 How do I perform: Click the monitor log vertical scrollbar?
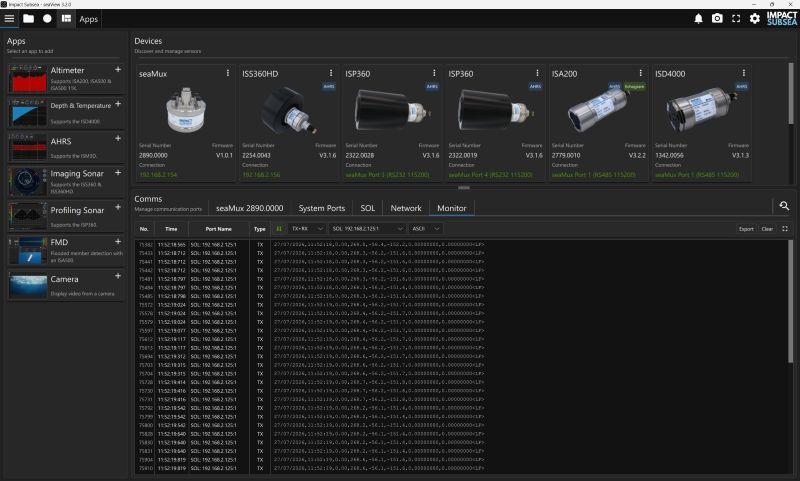(x=791, y=301)
